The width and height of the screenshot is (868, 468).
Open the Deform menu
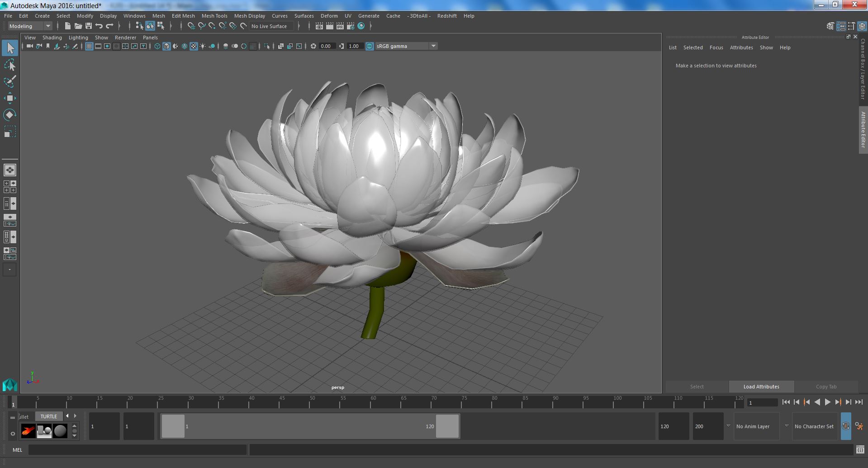[x=329, y=16]
